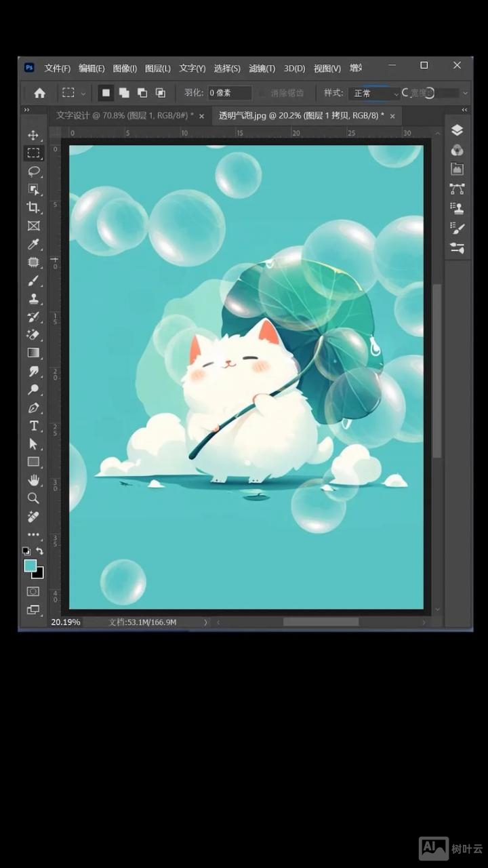Pick the Crop tool
488x868 pixels.
[x=33, y=208]
